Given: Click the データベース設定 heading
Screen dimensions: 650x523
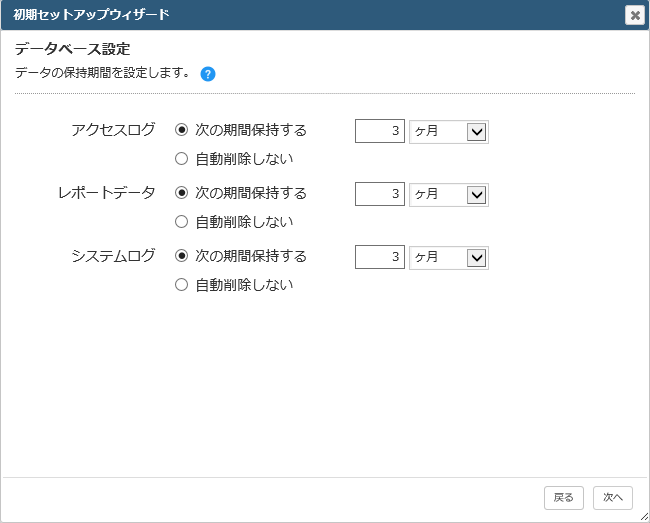Looking at the screenshot, I should click(73, 49).
